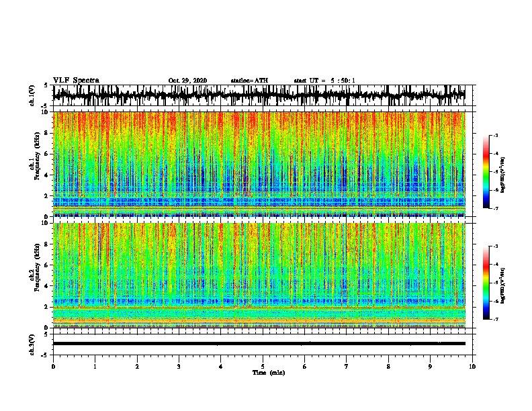Click the "-7" label on ch.1 color scale
The height and width of the screenshot is (411, 532).
point(496,208)
